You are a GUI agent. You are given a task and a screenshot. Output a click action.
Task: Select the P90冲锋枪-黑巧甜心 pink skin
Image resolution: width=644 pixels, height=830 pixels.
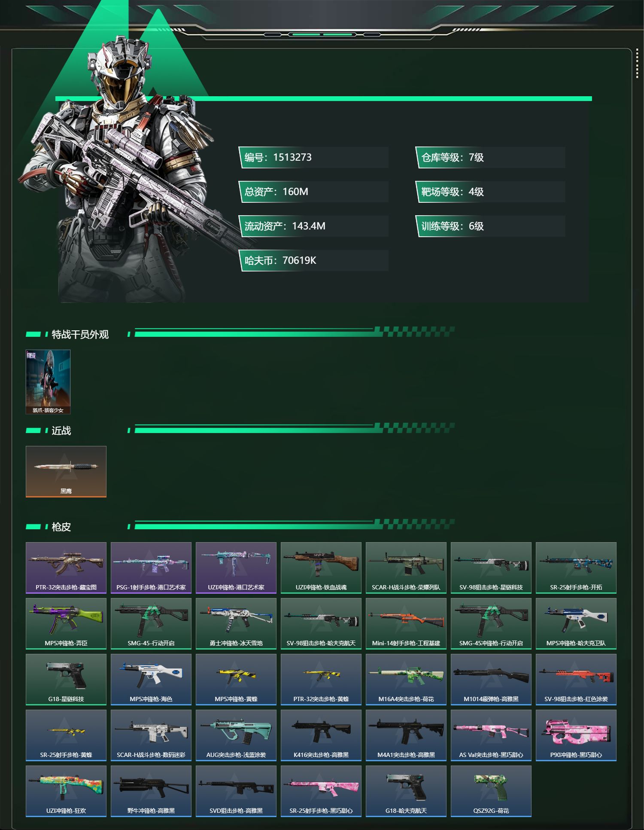[576, 735]
